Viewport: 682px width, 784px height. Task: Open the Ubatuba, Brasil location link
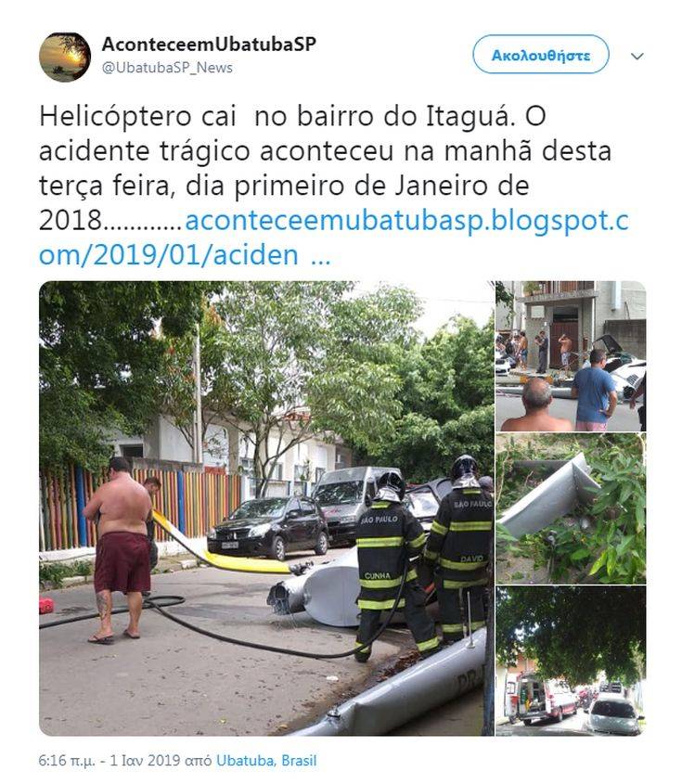(x=266, y=761)
